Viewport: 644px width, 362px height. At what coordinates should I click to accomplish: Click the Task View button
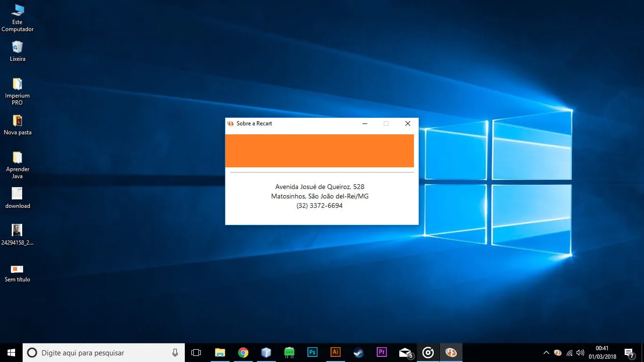(x=196, y=352)
